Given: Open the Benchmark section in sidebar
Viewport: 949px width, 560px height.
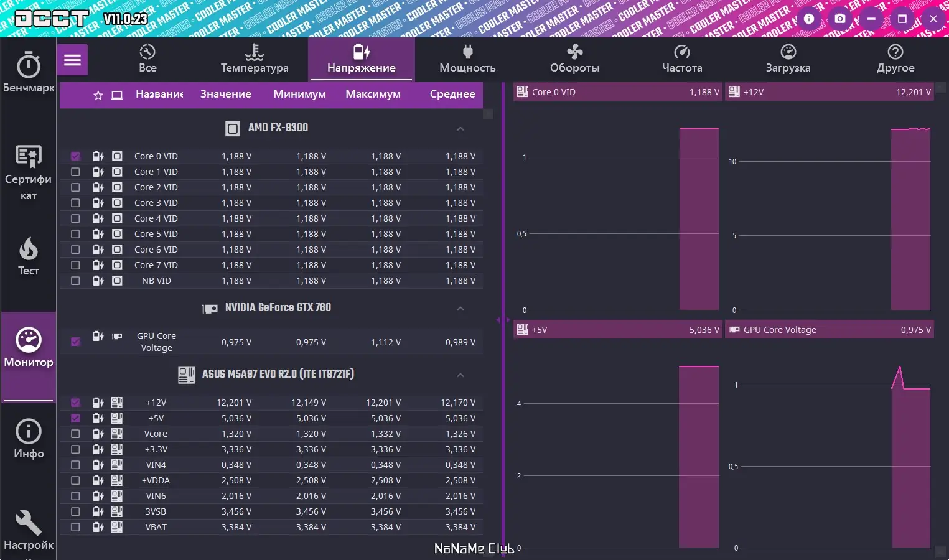Looking at the screenshot, I should pos(29,73).
